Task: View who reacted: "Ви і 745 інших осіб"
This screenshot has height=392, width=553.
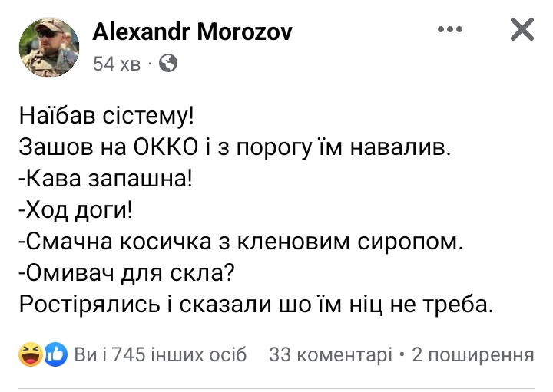Action: [x=161, y=355]
